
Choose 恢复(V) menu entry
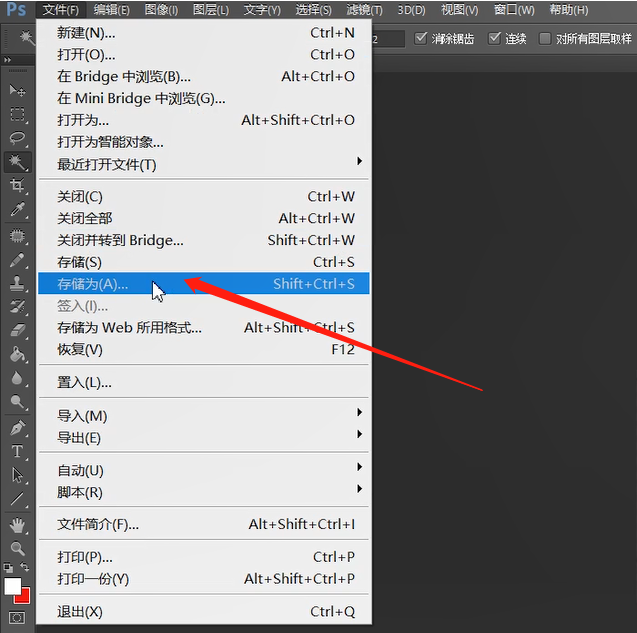tap(203, 349)
